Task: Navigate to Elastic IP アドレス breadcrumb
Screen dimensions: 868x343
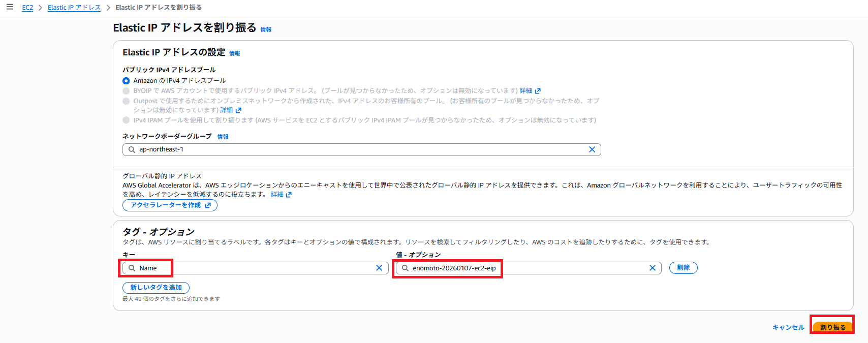Action: click(74, 8)
